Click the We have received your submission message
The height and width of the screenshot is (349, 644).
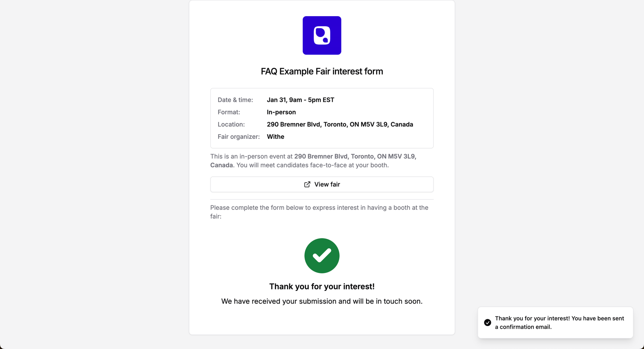(x=322, y=301)
